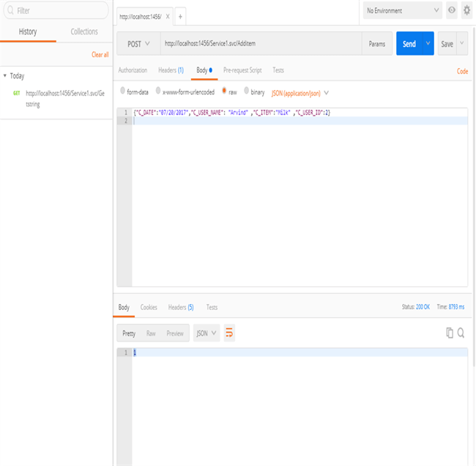Search within the response body
Image resolution: width=476 pixels, height=466 pixels.
click(461, 333)
